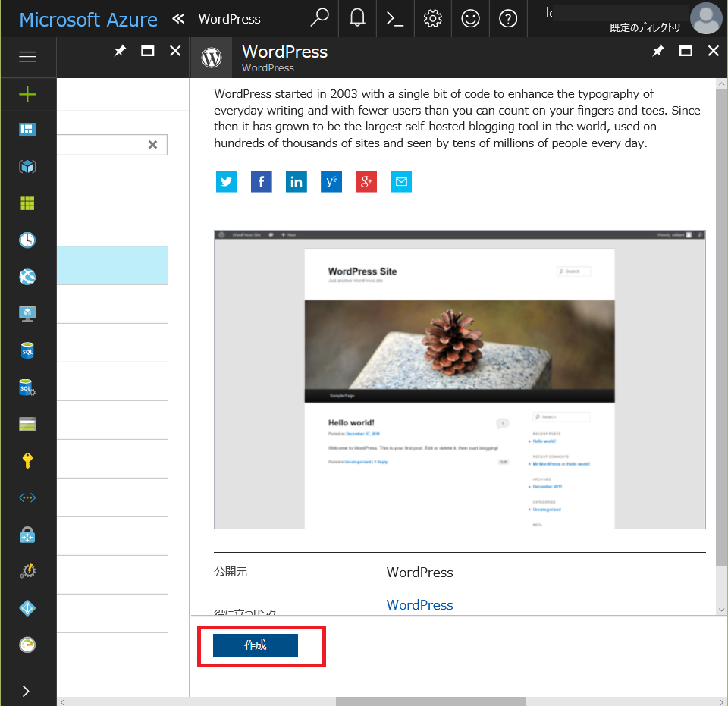Open the cube resource icon in sidebar

point(27,166)
